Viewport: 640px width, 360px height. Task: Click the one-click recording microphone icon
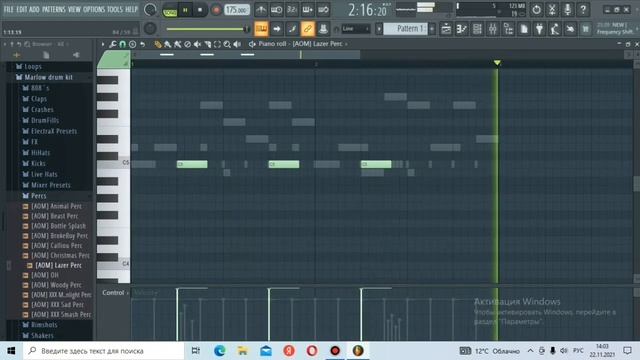567,9
